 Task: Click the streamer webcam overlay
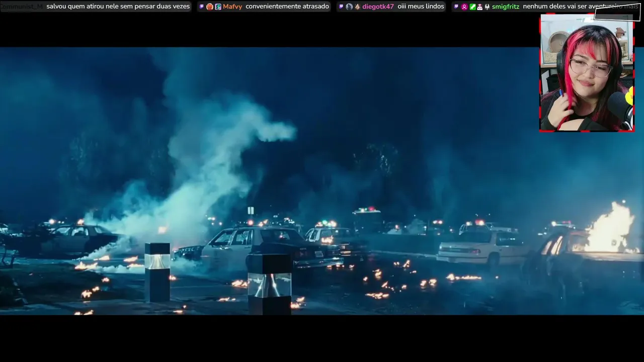tap(587, 73)
